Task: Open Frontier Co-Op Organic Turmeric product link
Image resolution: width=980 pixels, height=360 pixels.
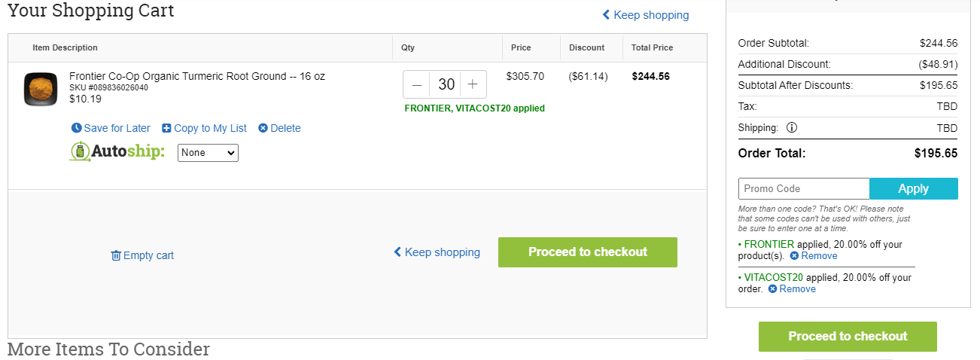Action: coord(197,76)
